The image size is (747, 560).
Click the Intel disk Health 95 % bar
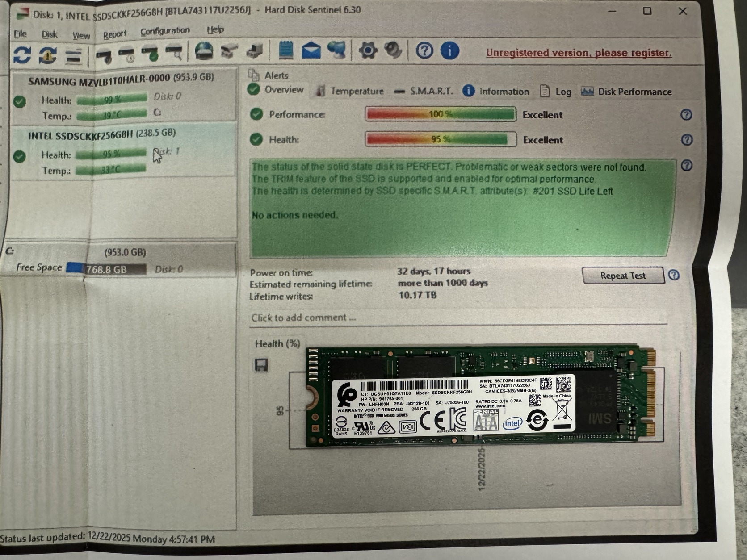pos(111,154)
